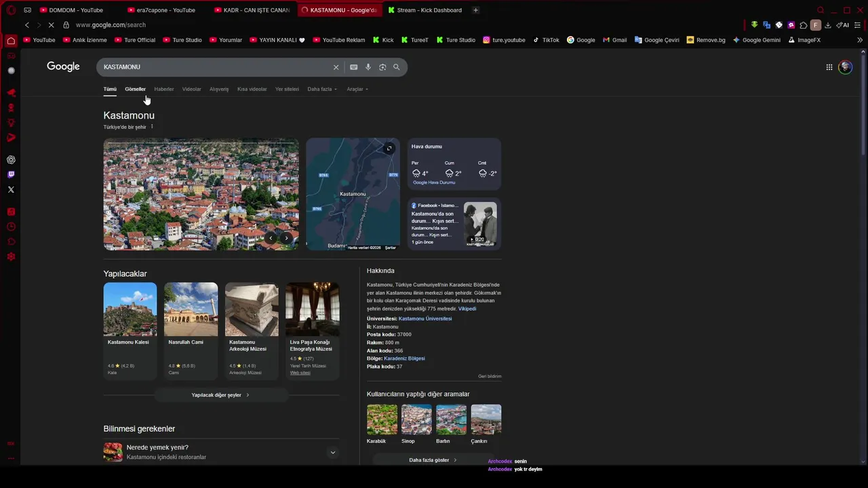Image resolution: width=868 pixels, height=488 pixels.
Task: Open the Google apps grid
Action: (829, 67)
